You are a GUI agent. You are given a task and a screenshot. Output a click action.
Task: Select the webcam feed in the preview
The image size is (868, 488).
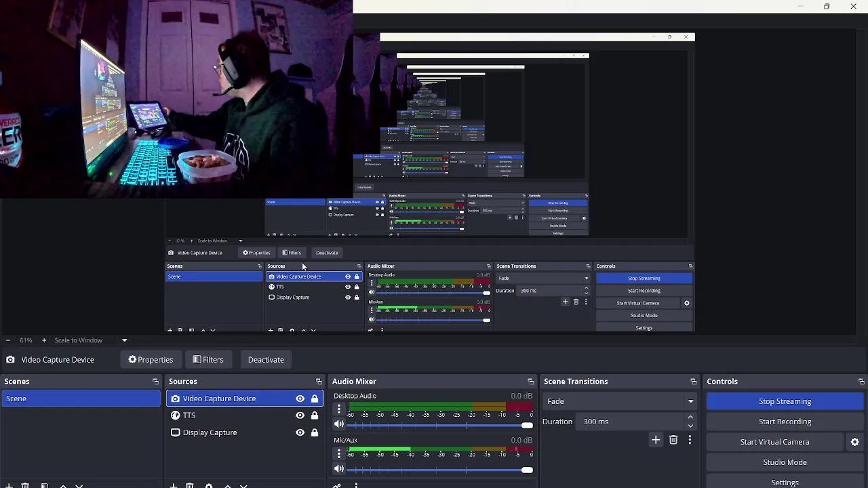coord(176,99)
